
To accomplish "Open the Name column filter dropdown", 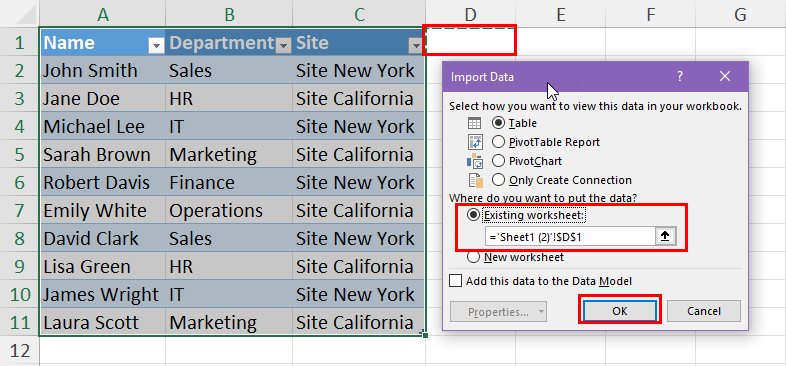I will pos(156,46).
